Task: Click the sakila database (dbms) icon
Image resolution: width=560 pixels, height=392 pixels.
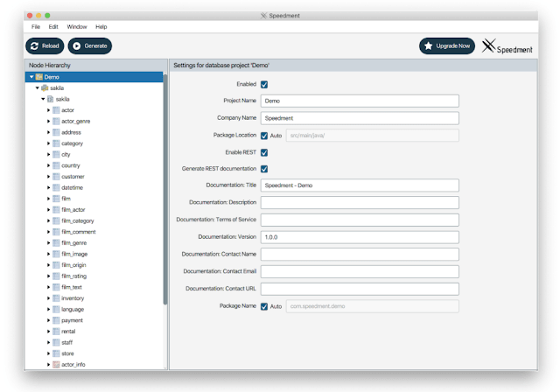Action: pos(45,87)
